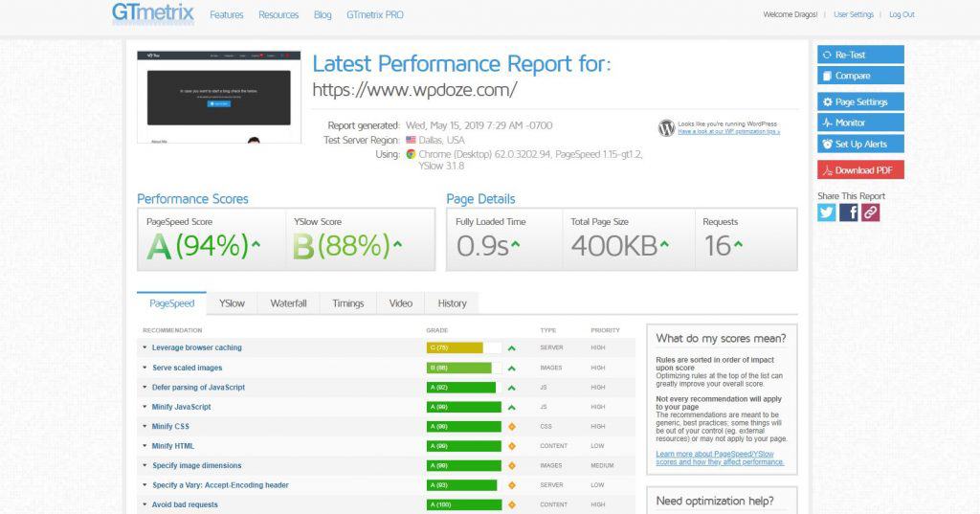Click orange diamond beside Minify HTML grade
Image resolution: width=980 pixels, height=514 pixels.
click(x=512, y=446)
